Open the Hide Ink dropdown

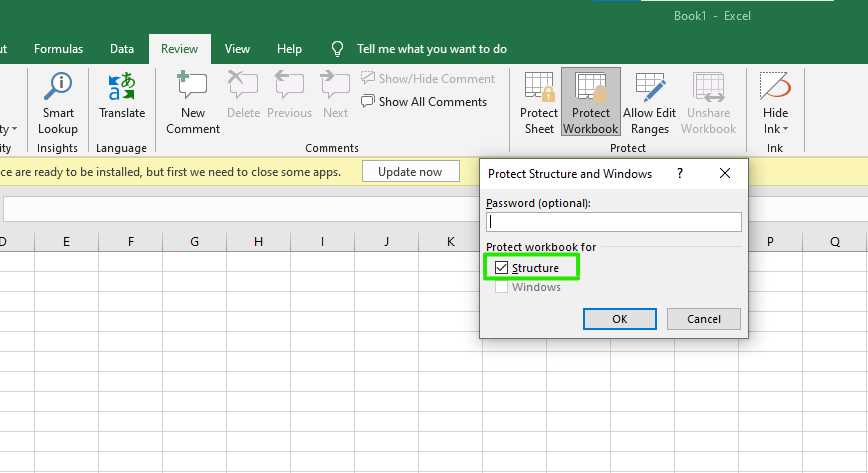[775, 104]
